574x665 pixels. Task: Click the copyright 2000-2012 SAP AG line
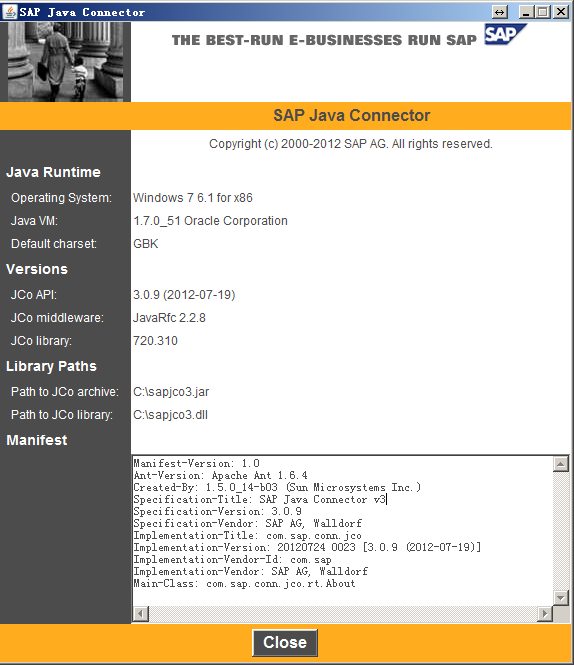(x=351, y=144)
